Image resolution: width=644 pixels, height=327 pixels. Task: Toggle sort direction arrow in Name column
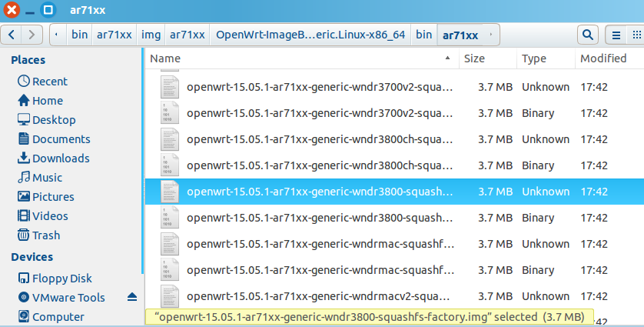(448, 58)
